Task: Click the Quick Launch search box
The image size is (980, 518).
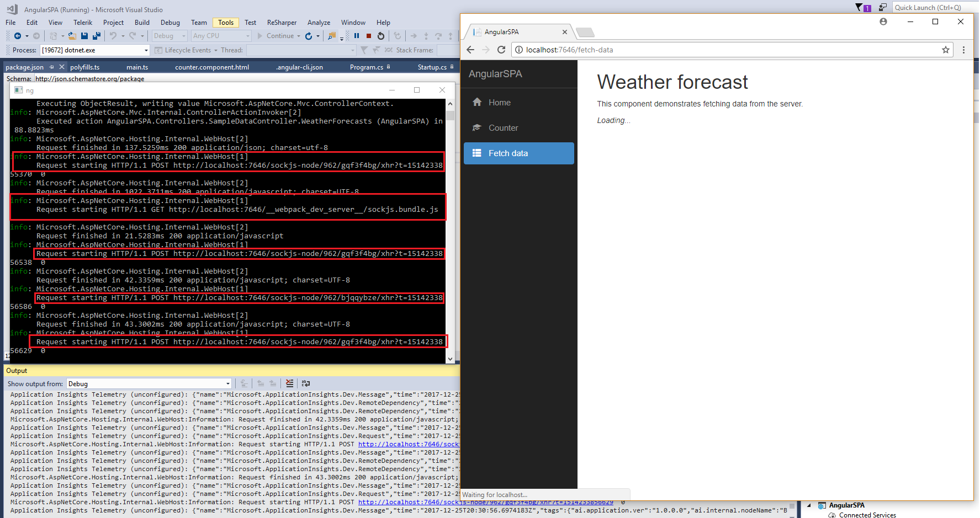Action: [934, 7]
